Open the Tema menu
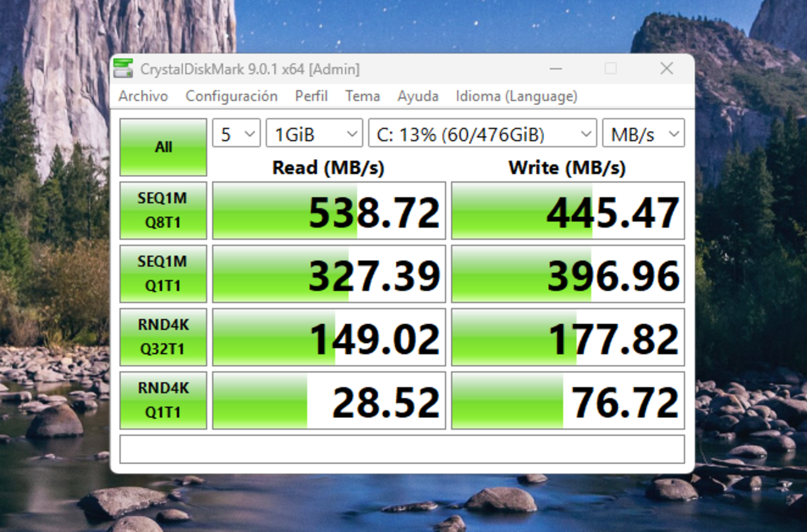Image resolution: width=807 pixels, height=532 pixels. pyautogui.click(x=362, y=96)
